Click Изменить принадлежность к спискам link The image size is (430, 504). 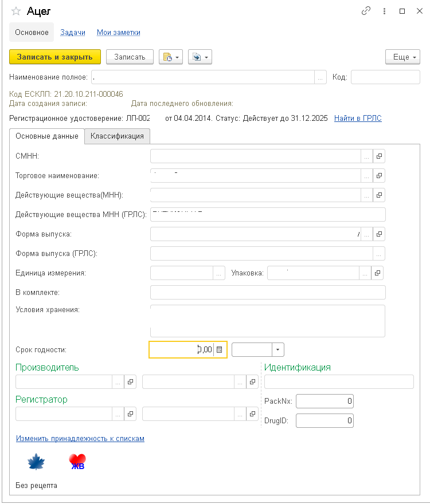(80, 439)
